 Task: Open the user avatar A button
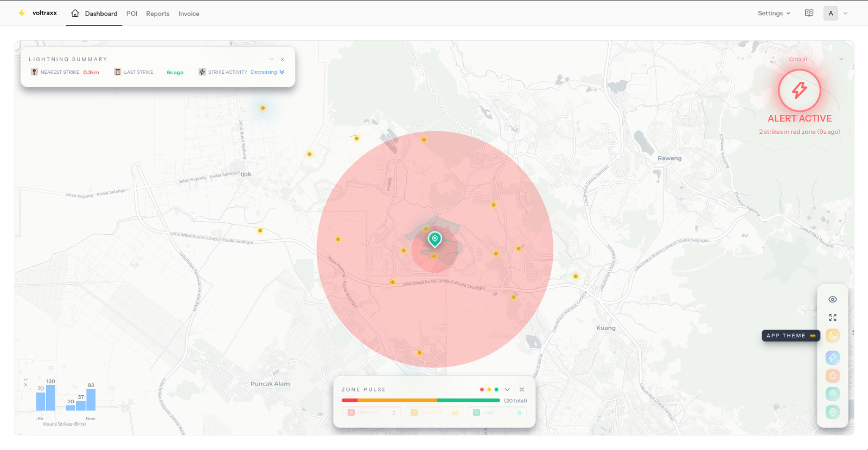pyautogui.click(x=831, y=13)
